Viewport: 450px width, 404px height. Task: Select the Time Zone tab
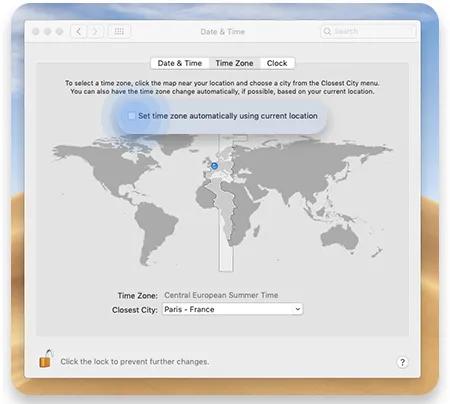point(234,63)
